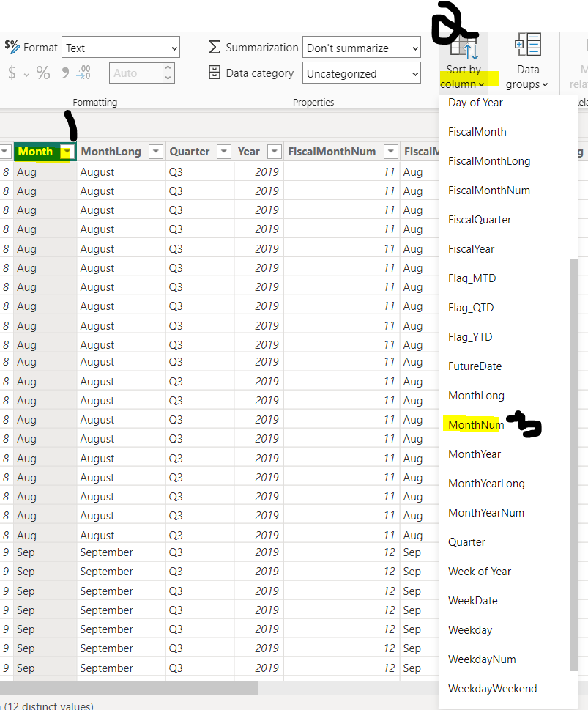
Task: Open the Summarization dropdown
Action: click(361, 48)
